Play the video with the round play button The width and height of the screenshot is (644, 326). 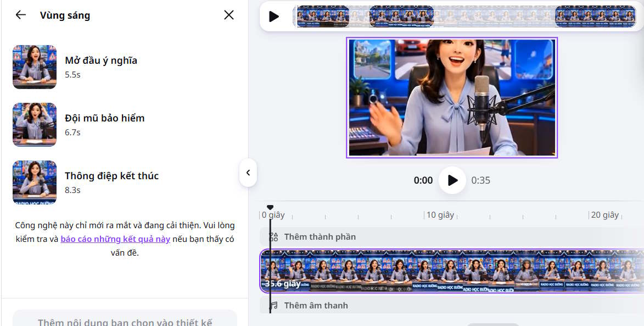tap(452, 180)
